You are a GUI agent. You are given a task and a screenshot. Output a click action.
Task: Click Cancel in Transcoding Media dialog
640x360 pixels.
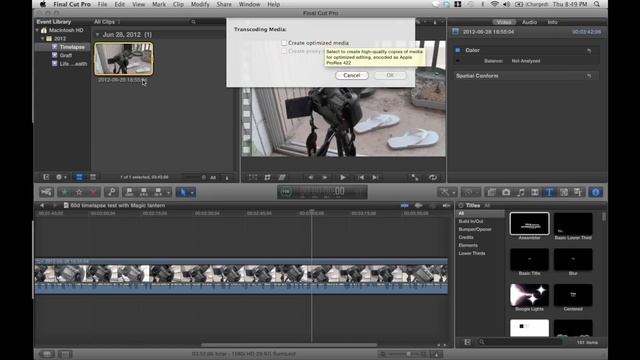point(351,76)
